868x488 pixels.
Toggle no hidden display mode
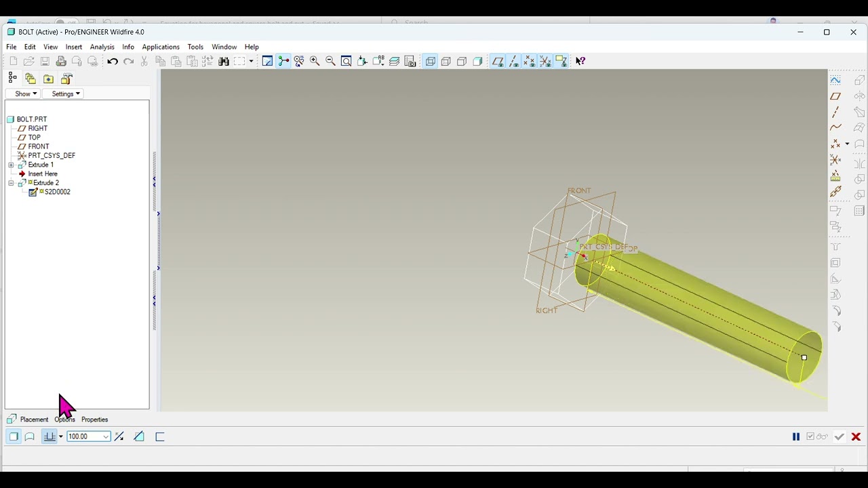[462, 61]
